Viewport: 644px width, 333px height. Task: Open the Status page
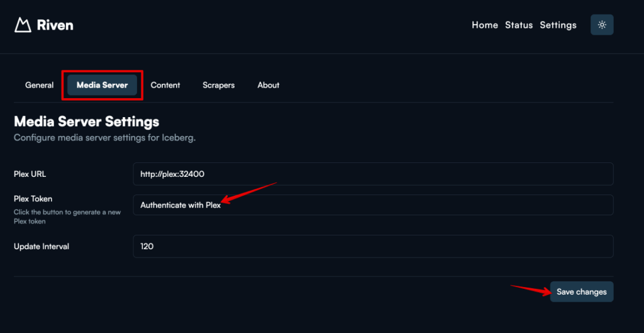point(519,25)
